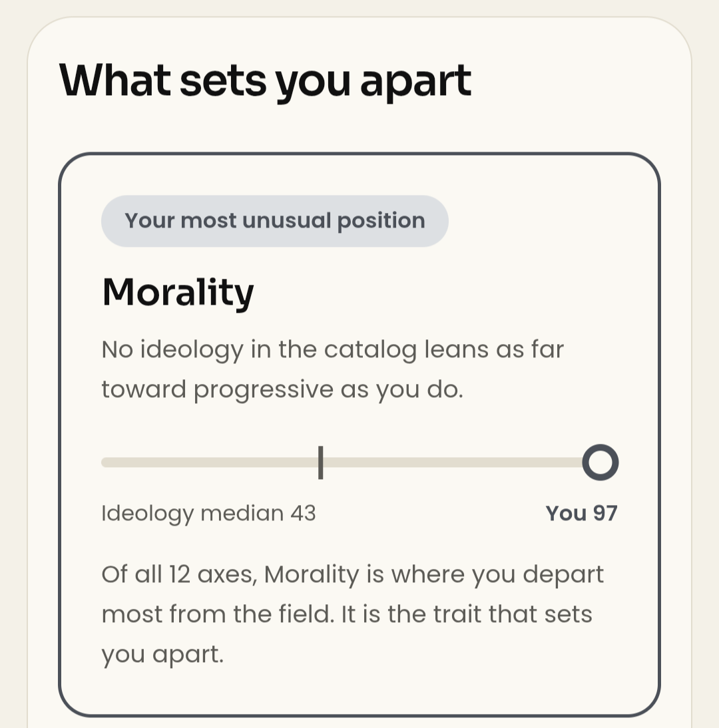The image size is (719, 728).
Task: Click the 'toward progressive as you do' line
Action: pos(282,389)
